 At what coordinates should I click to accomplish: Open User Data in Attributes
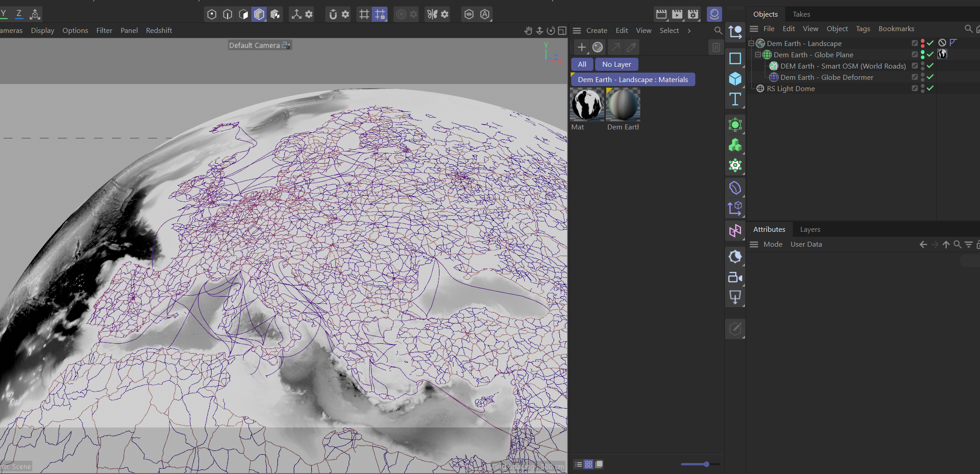click(x=806, y=244)
